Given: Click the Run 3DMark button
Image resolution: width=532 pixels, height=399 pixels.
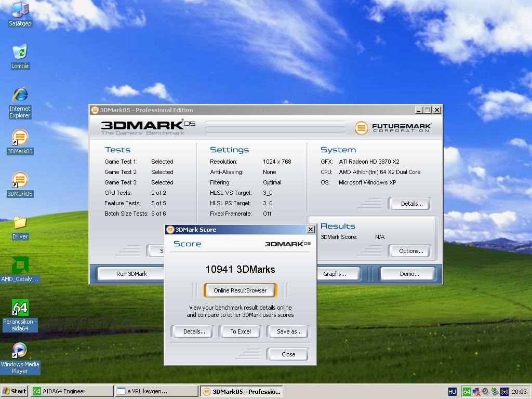Looking at the screenshot, I should pos(131,274).
